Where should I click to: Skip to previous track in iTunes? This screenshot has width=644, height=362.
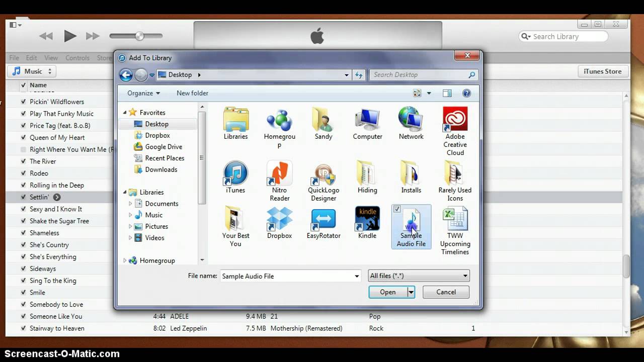pos(46,36)
